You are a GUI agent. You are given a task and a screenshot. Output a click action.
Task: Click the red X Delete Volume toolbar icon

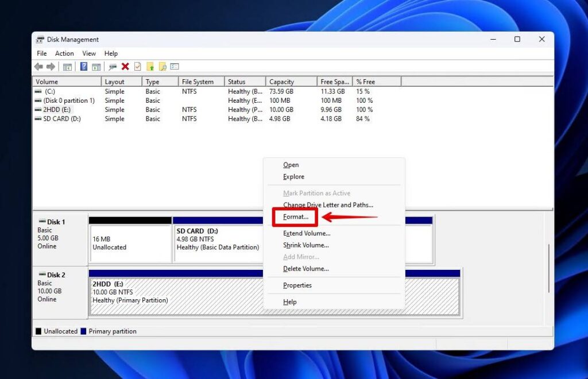(125, 66)
